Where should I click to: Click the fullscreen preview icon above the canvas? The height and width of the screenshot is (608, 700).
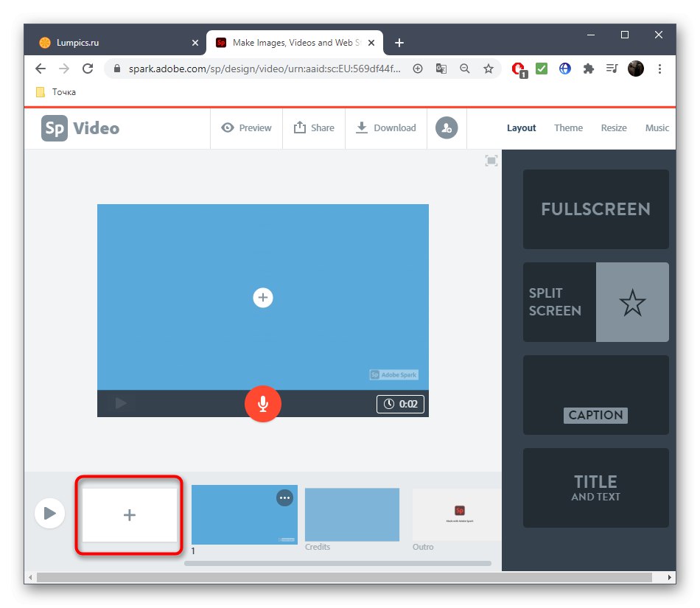point(491,160)
